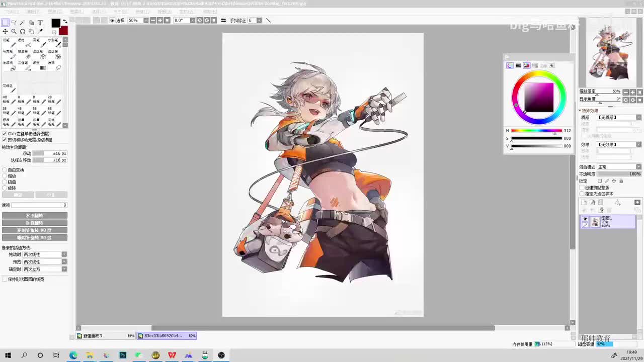Adjust the layer 不透明度 opacity bar

(x=619, y=174)
